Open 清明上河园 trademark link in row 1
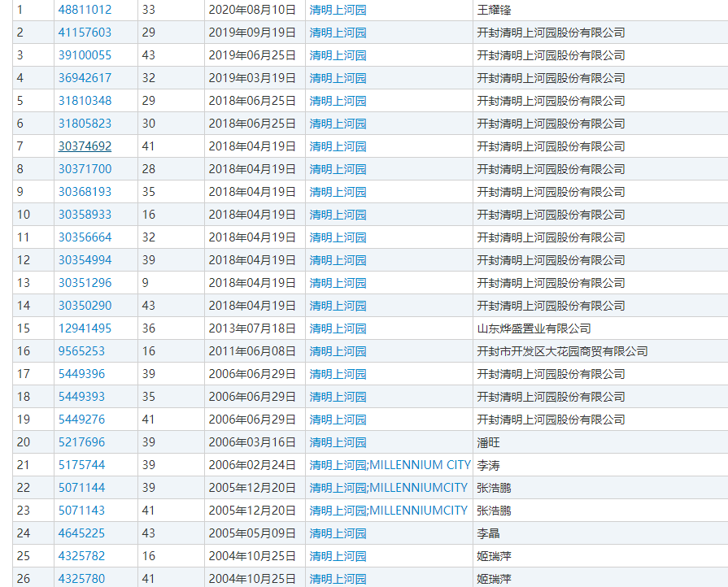This screenshot has width=728, height=587. point(338,10)
